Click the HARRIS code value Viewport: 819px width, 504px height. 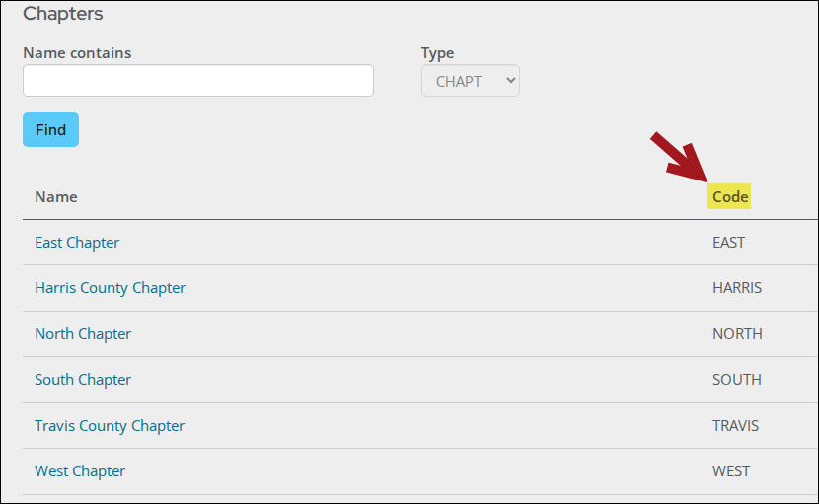click(737, 288)
